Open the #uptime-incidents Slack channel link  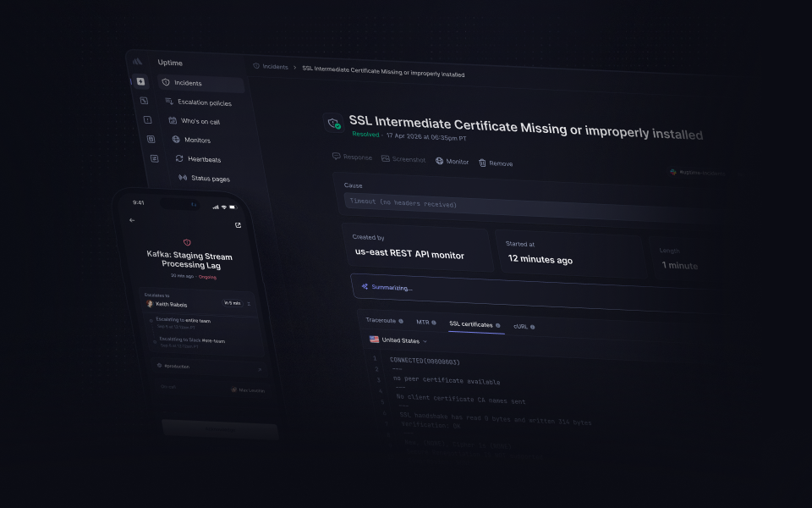click(698, 172)
